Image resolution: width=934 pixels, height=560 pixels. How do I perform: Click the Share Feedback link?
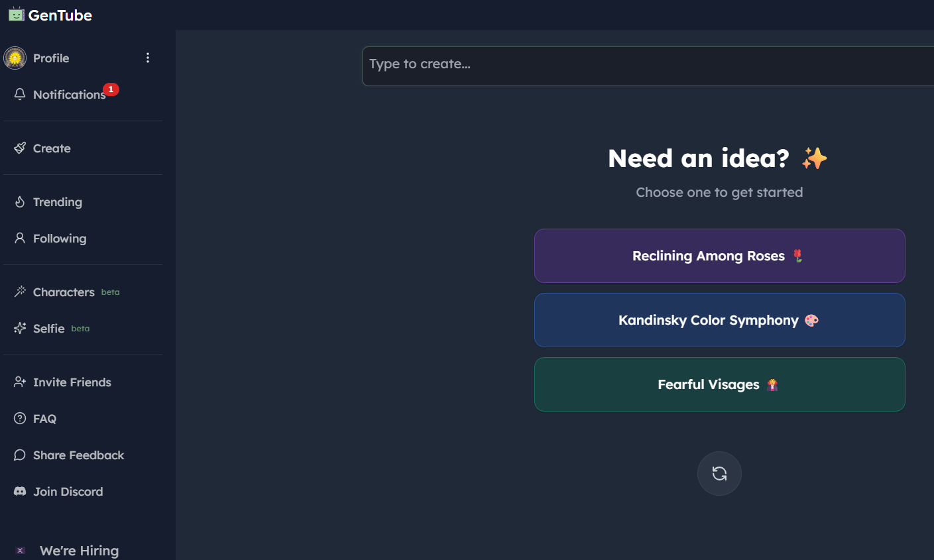[78, 455]
